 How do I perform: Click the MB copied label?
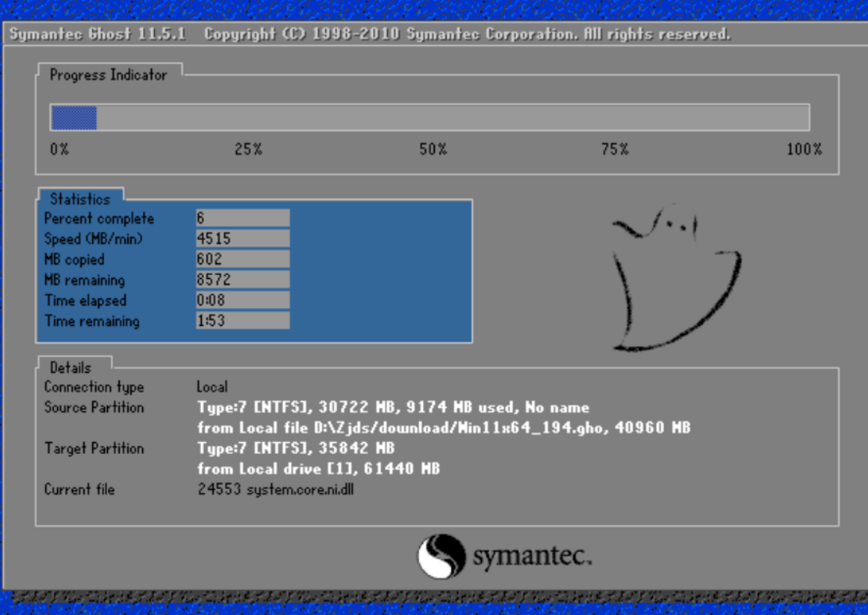pos(74,259)
